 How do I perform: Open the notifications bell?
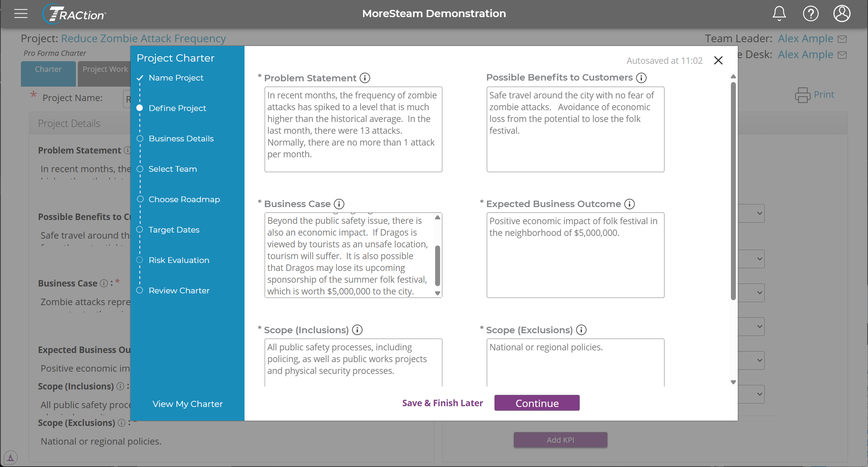[x=779, y=14]
